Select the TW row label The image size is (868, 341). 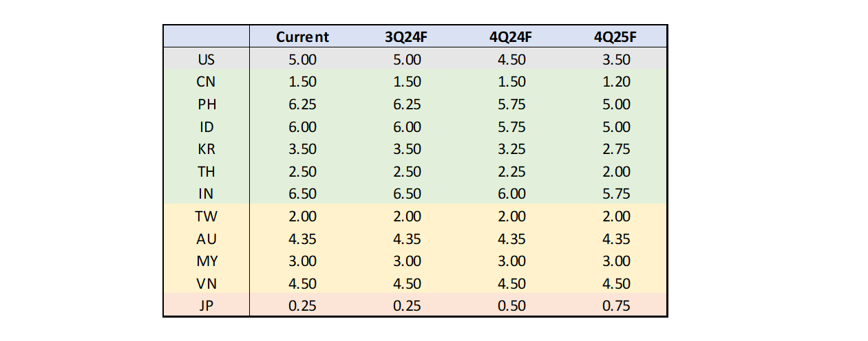(206, 217)
